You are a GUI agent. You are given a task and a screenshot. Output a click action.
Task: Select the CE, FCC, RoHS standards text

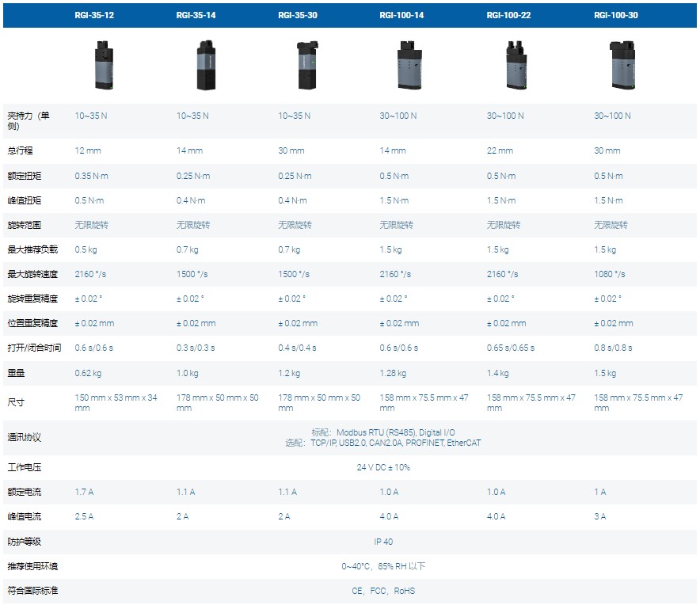tap(383, 591)
